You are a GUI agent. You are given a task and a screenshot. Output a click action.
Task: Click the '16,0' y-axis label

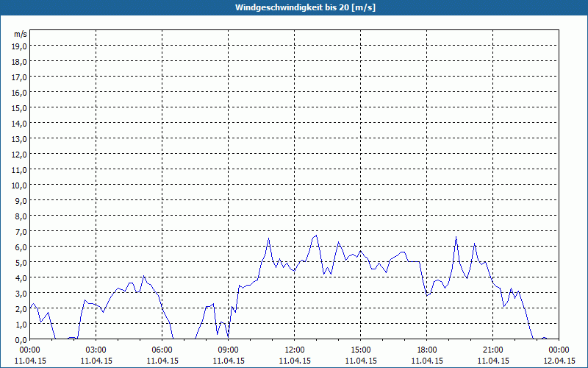(19, 93)
